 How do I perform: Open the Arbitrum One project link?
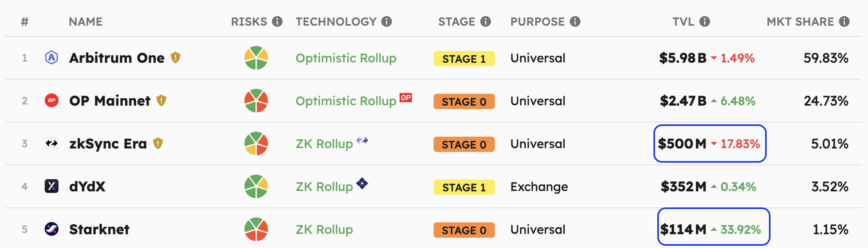[x=117, y=58]
